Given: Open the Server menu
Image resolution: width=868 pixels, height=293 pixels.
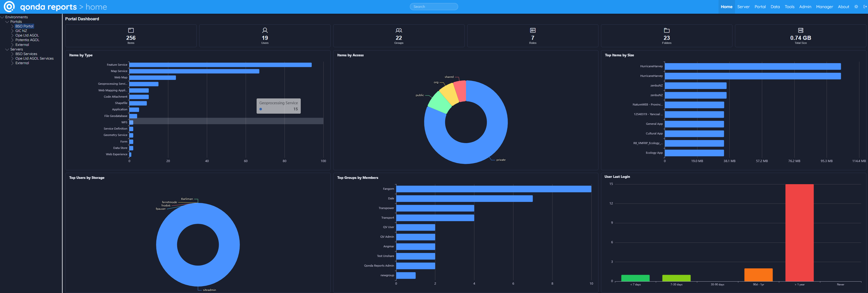Looking at the screenshot, I should [743, 7].
